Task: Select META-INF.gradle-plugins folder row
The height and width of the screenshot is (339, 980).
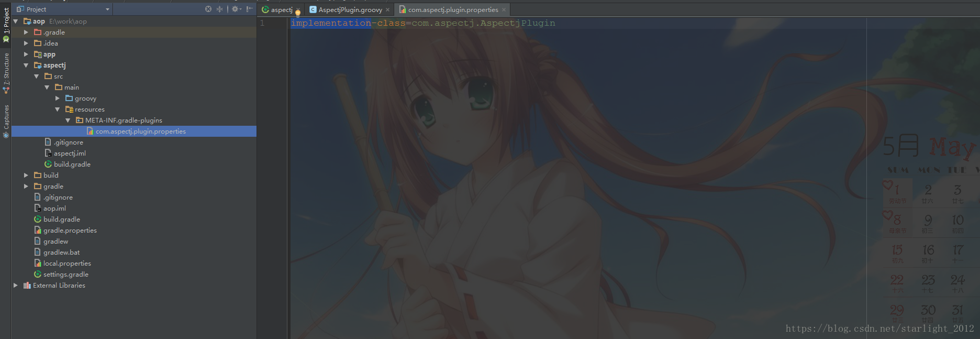Action: tap(134, 121)
